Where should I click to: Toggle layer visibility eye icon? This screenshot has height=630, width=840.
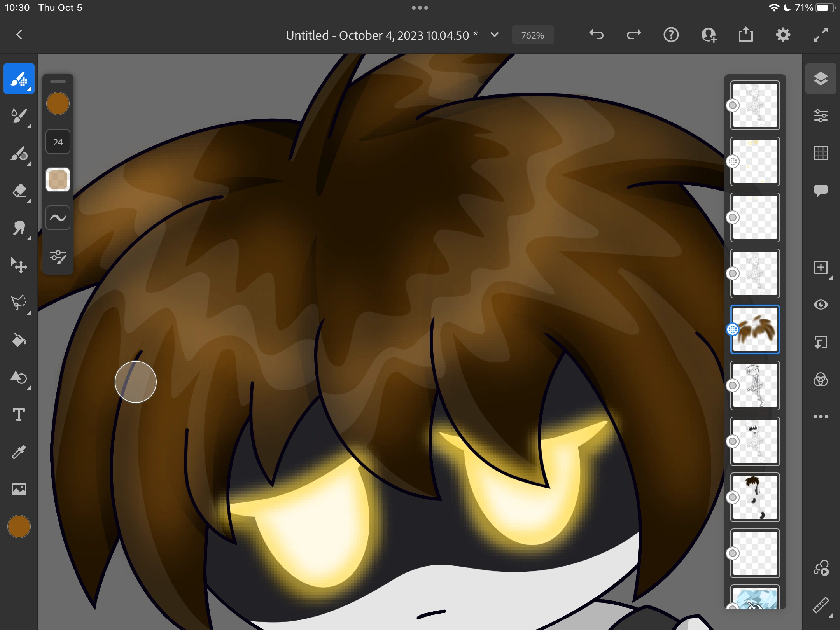(821, 304)
